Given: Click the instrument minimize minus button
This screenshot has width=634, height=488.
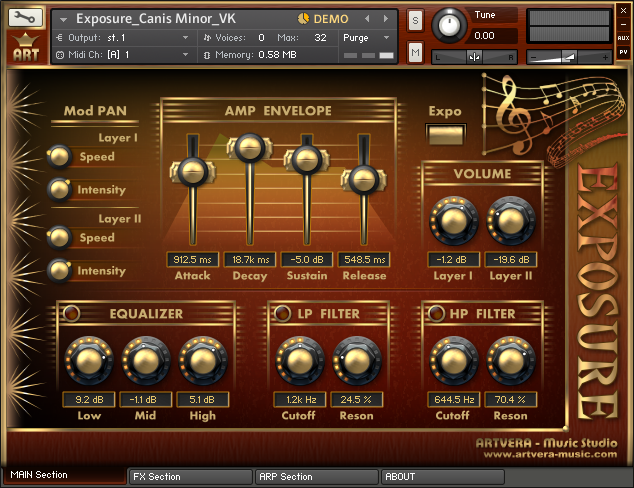Looking at the screenshot, I should [623, 24].
